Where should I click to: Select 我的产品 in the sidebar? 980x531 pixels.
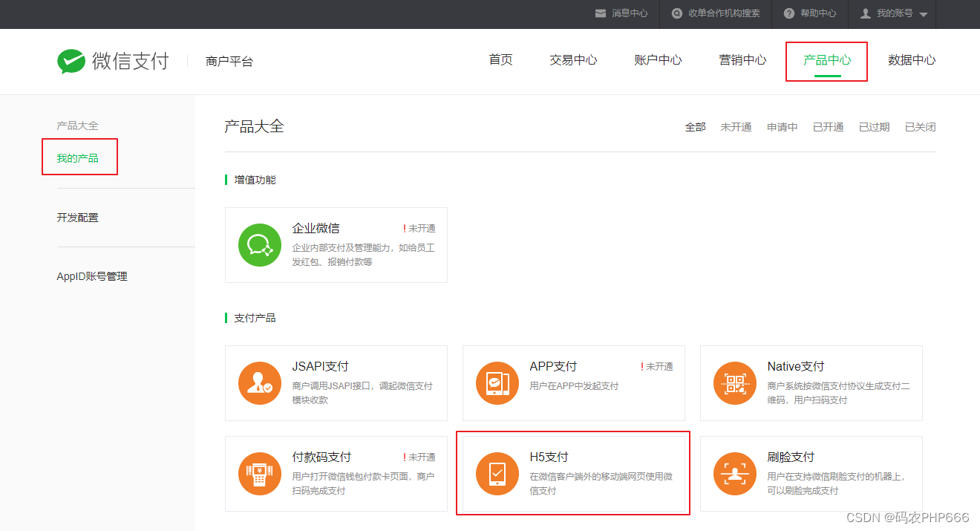pyautogui.click(x=78, y=157)
